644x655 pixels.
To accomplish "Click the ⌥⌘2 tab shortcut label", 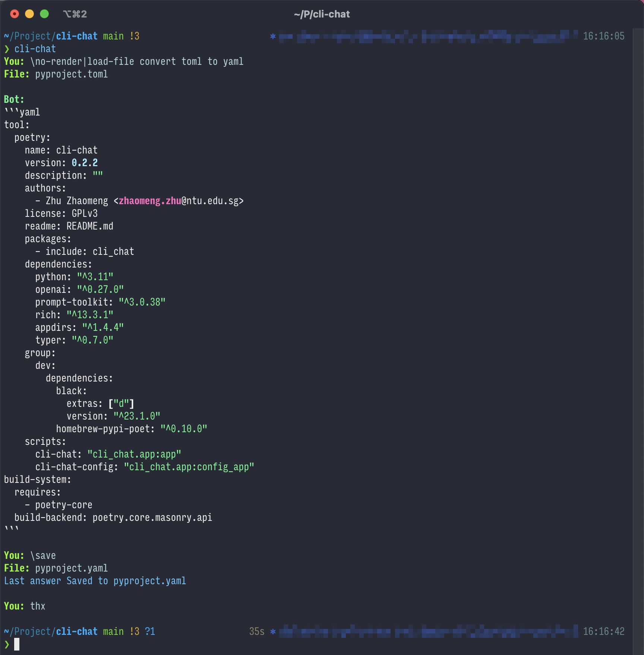I will tap(75, 14).
